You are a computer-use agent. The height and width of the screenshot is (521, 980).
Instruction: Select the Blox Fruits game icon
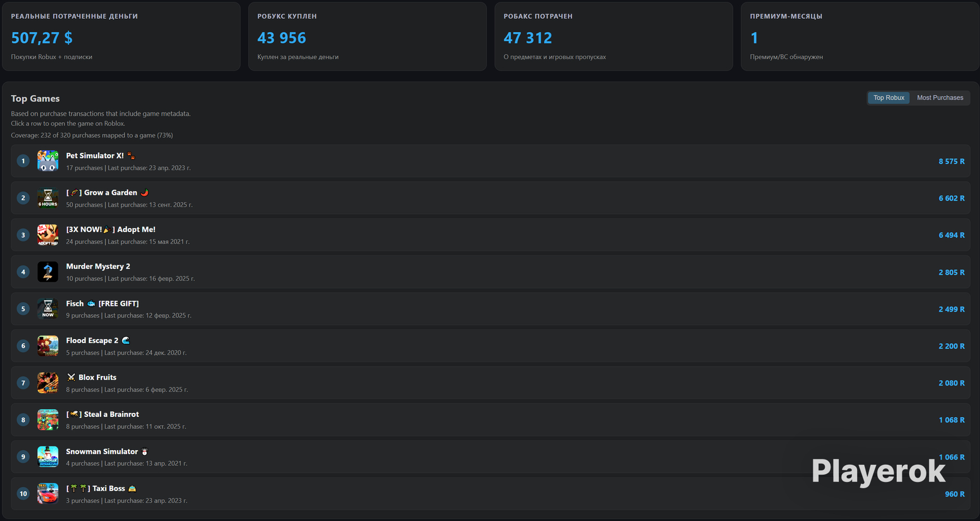(48, 383)
